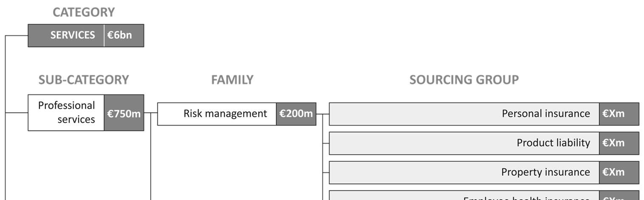Click the CATEGORY column heading
644x200 pixels.
(84, 12)
